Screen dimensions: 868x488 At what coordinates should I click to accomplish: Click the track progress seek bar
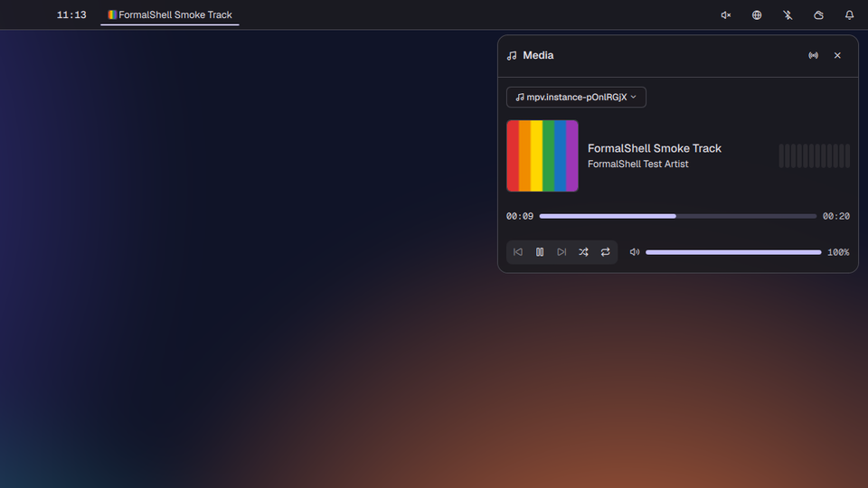(677, 216)
